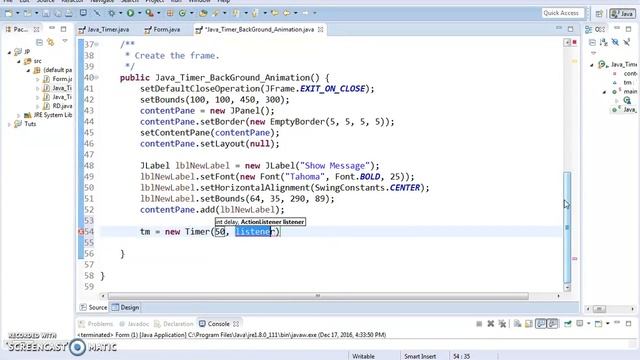This screenshot has width=640, height=360.
Task: Click the Open Type folder icon in the toolbar
Action: point(203,13)
